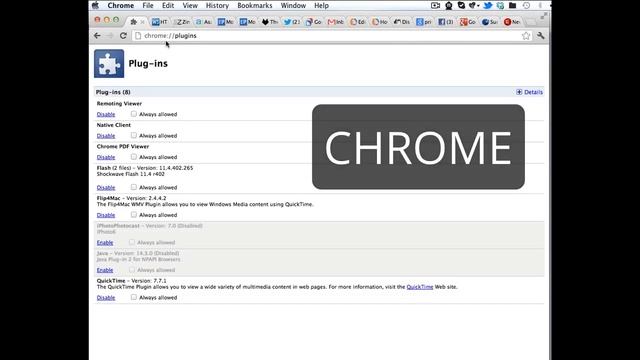Viewport: 640px width, 360px height.
Task: Expand plug-in Details
Action: pos(529,92)
